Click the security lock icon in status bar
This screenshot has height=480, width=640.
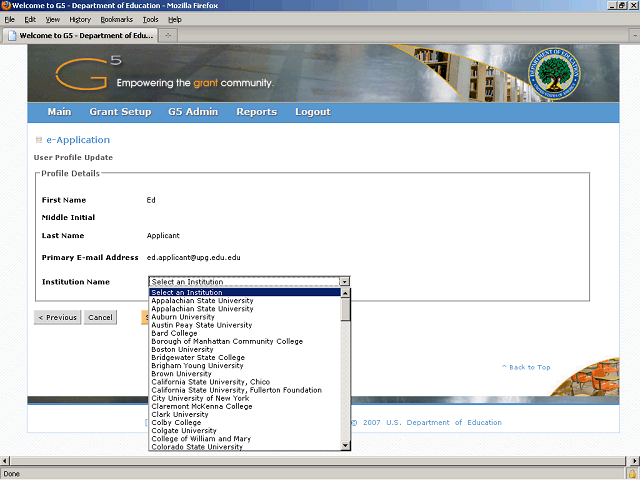[633, 474]
